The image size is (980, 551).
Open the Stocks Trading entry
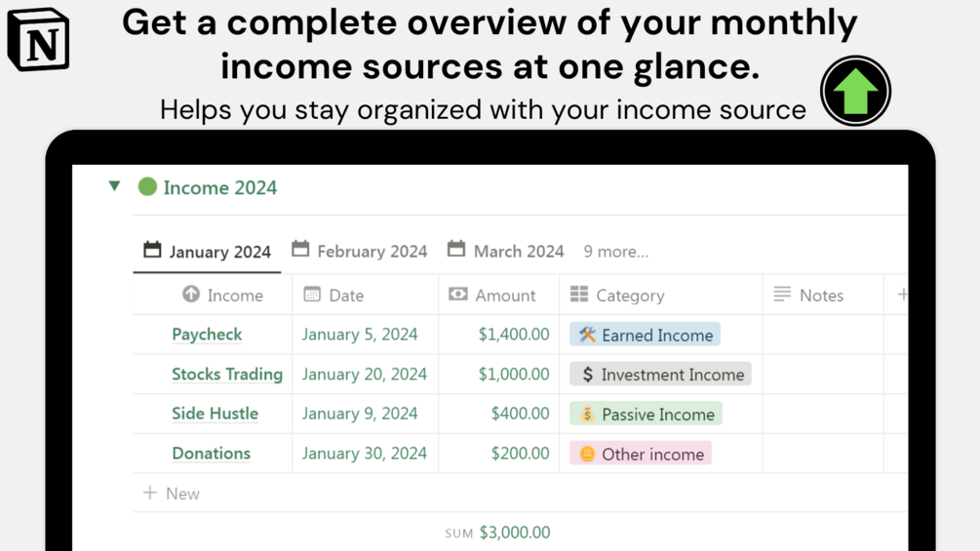coord(227,374)
